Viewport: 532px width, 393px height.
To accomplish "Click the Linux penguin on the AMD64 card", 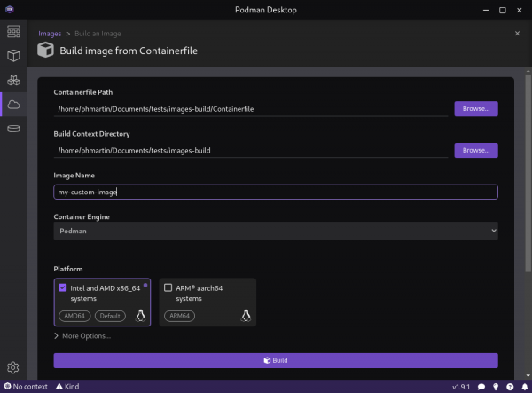I will [140, 316].
